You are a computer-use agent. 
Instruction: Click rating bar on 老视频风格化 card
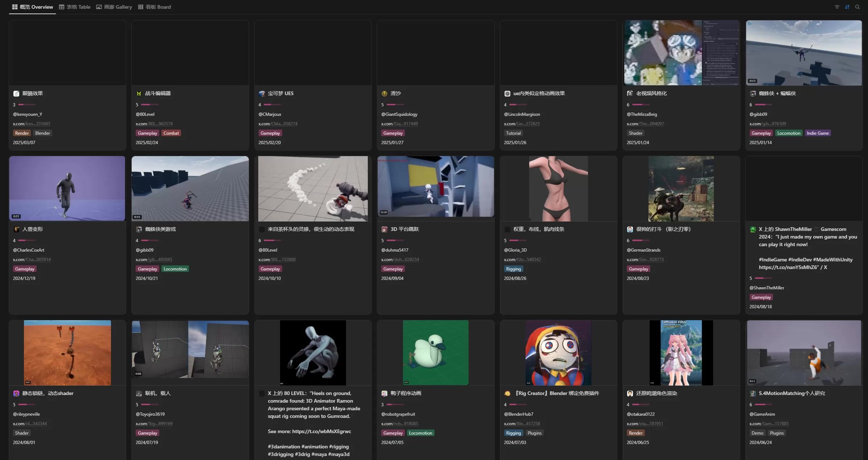coord(641,105)
